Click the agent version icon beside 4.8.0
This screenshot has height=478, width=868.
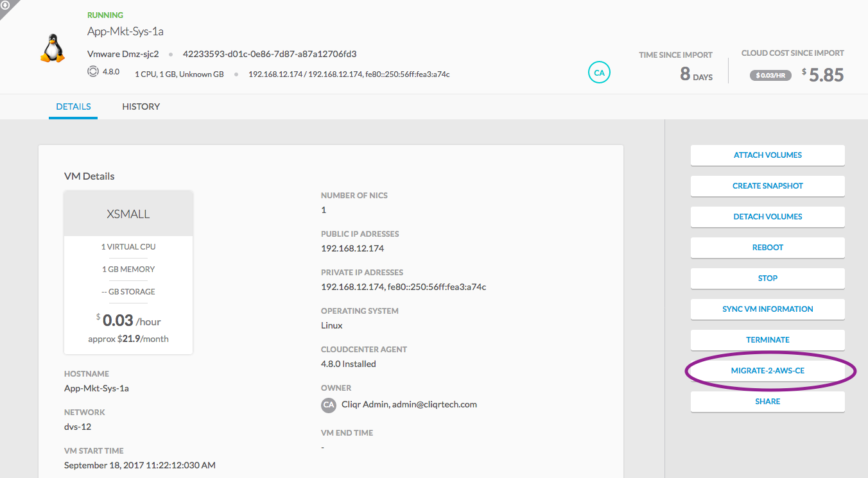point(93,72)
